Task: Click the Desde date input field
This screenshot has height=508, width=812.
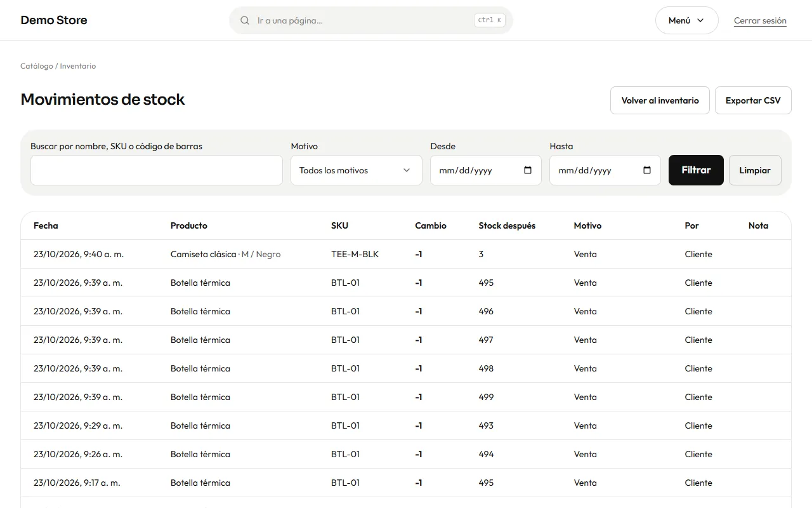Action: (486, 170)
